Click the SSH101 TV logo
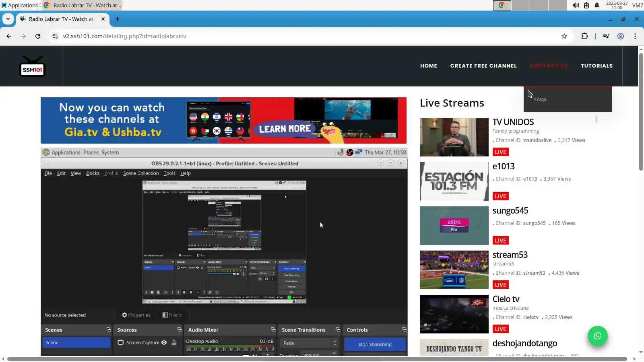The height and width of the screenshot is (362, 644). click(32, 66)
